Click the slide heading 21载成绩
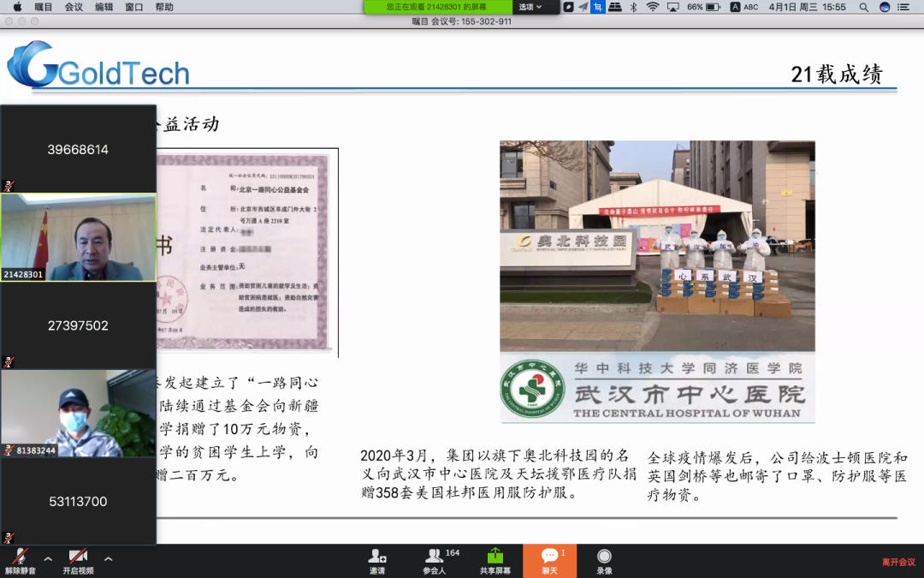 coord(837,74)
